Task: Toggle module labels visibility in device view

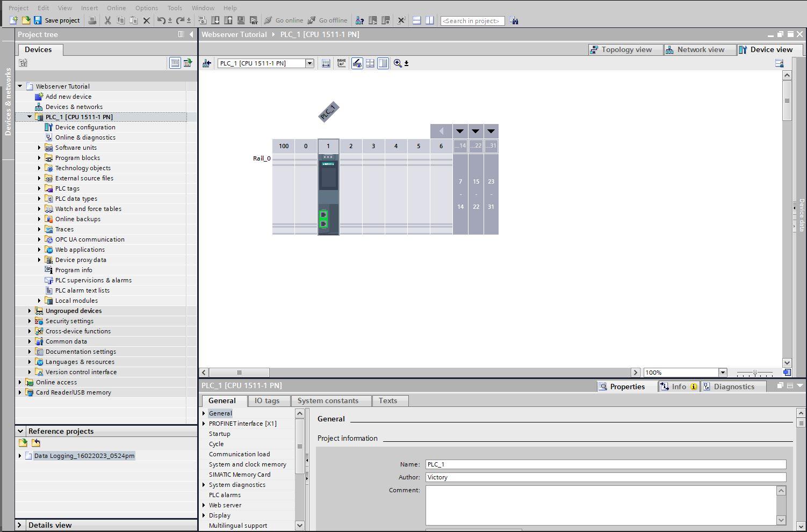Action: coord(341,63)
